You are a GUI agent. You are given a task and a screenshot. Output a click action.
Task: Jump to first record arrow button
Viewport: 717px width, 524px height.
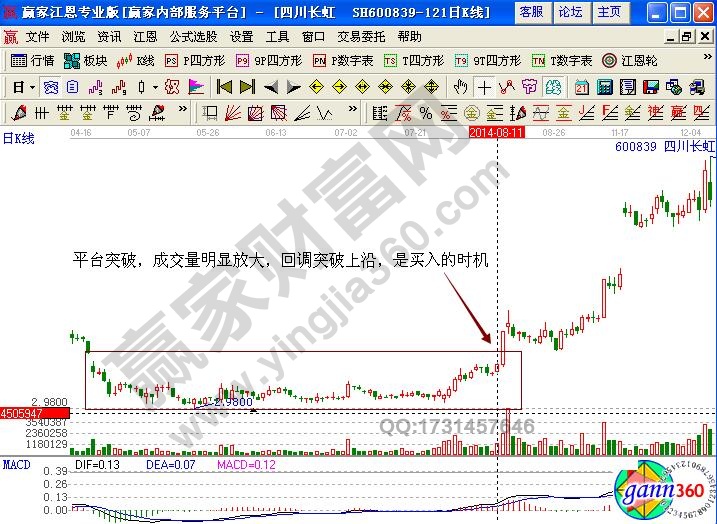click(224, 87)
